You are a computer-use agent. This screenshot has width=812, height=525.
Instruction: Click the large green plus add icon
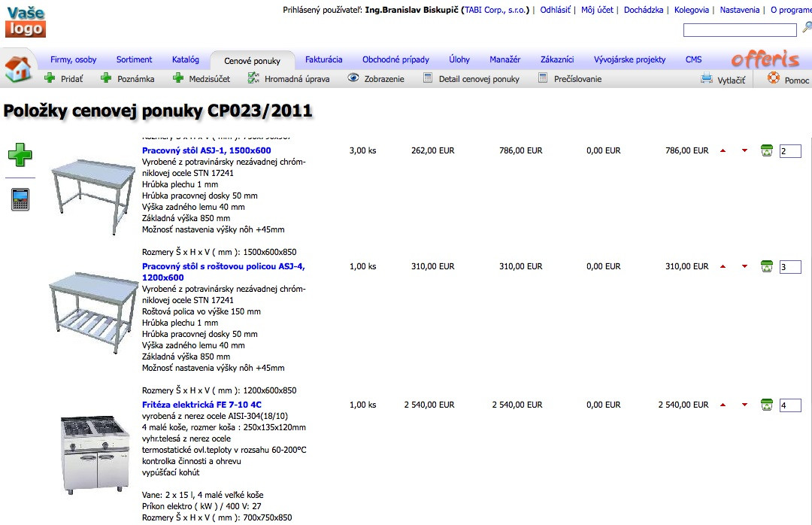click(20, 154)
